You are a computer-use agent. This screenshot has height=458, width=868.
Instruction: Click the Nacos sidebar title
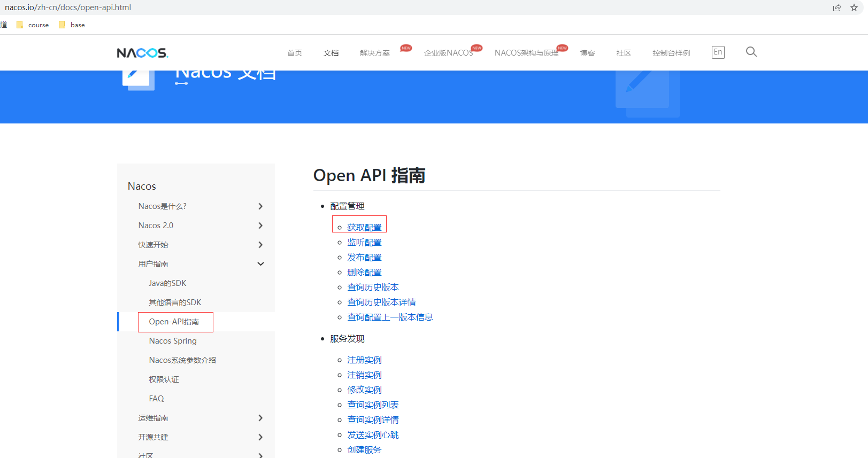pos(142,186)
